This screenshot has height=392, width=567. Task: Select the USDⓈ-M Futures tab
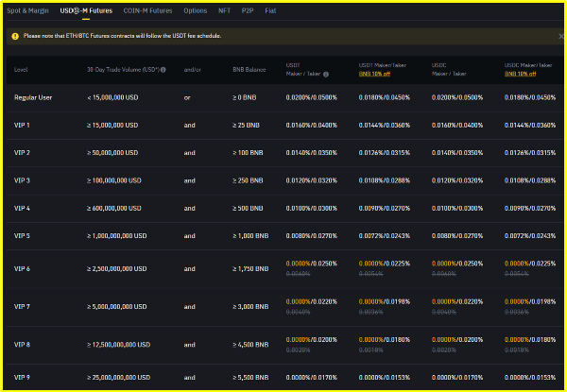click(x=86, y=10)
